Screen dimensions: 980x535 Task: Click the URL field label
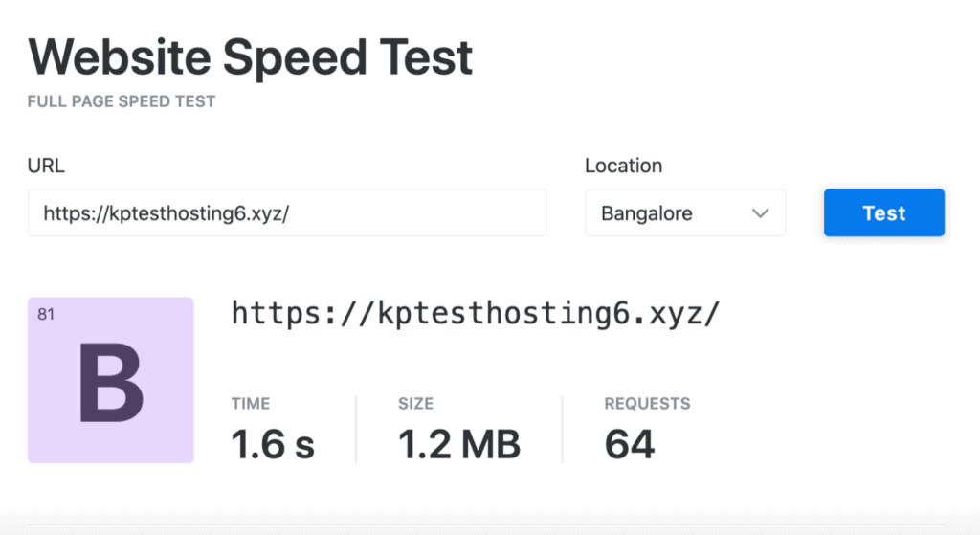click(x=46, y=166)
